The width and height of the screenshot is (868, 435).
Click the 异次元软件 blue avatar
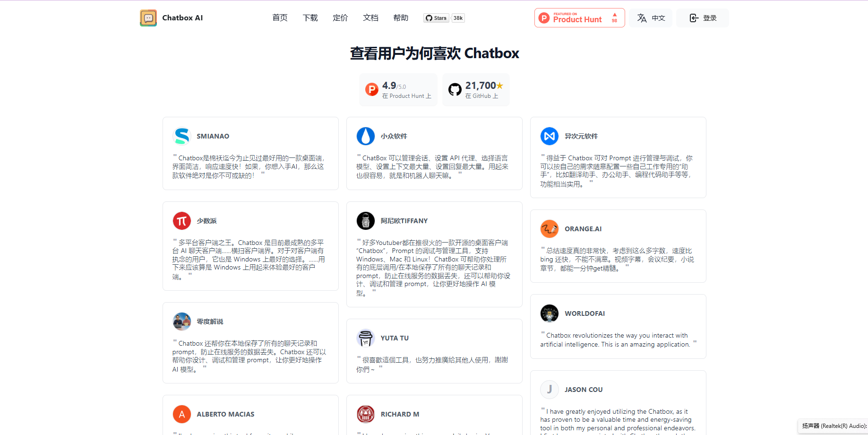[550, 136]
